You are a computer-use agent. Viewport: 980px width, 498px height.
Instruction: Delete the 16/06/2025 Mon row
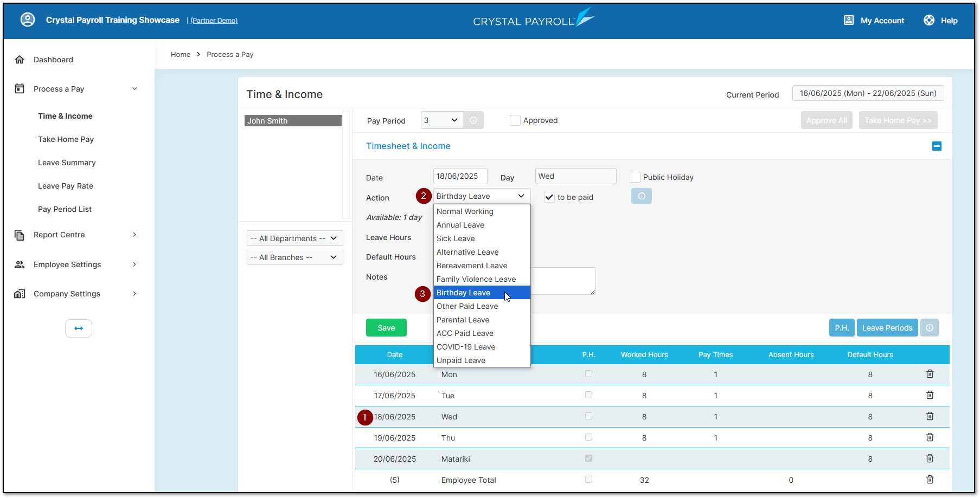[930, 374]
